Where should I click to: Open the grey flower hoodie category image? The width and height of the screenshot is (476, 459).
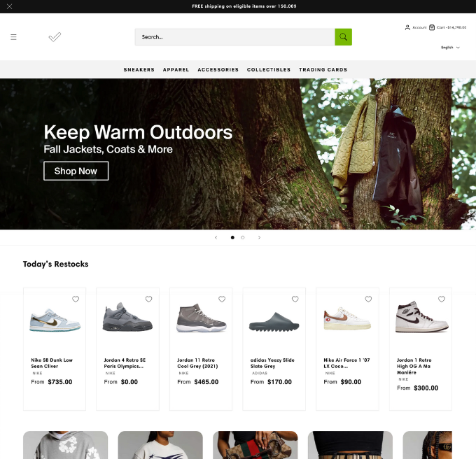point(66,445)
